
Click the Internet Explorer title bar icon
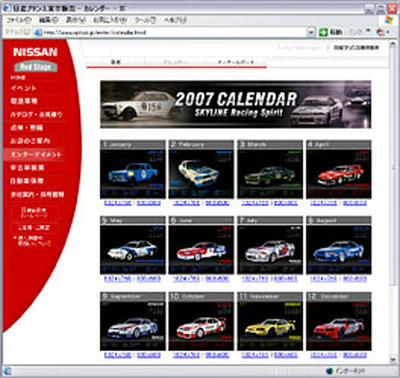[x=6, y=8]
